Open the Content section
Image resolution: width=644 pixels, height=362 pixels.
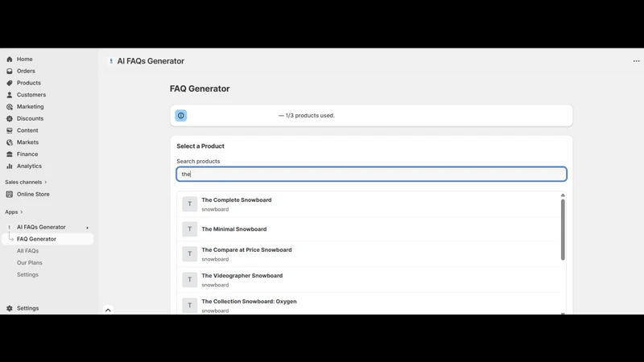(x=27, y=130)
